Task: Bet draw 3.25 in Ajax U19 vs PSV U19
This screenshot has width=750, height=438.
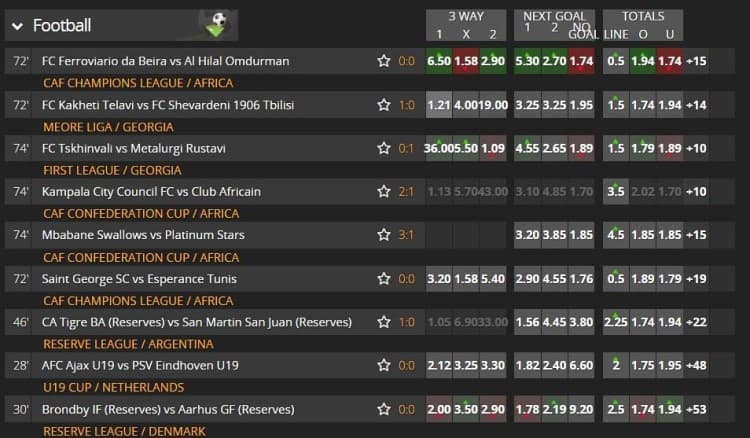Action: 466,365
